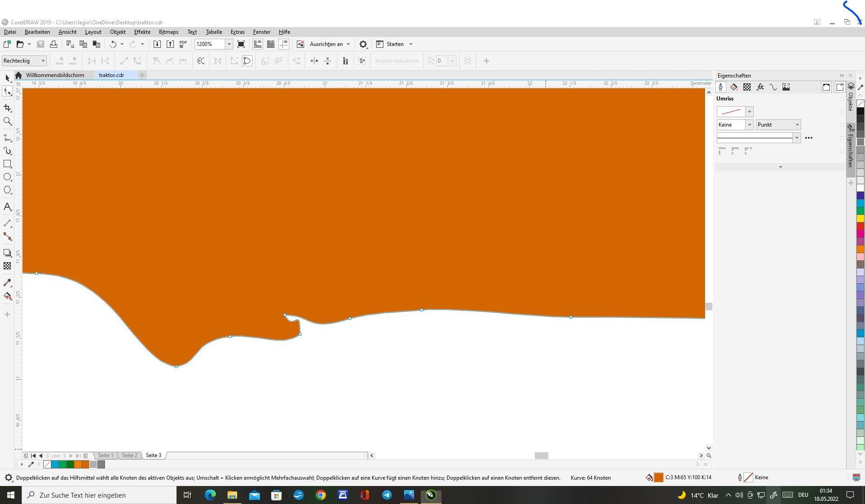Pick the yellow swatch in the color palette
Screen dimensions: 865x504
(860, 218)
